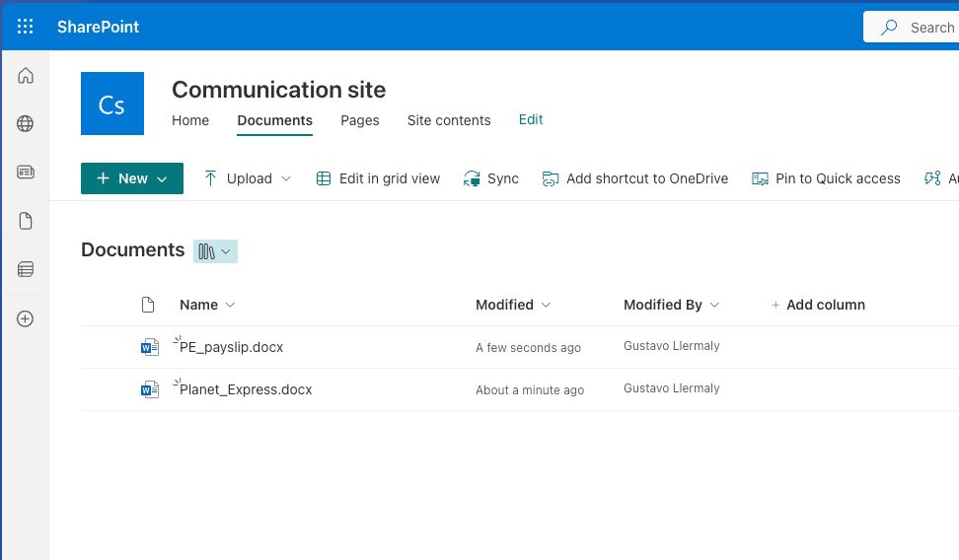Switch to the Pages tab
959x560 pixels.
click(x=360, y=120)
